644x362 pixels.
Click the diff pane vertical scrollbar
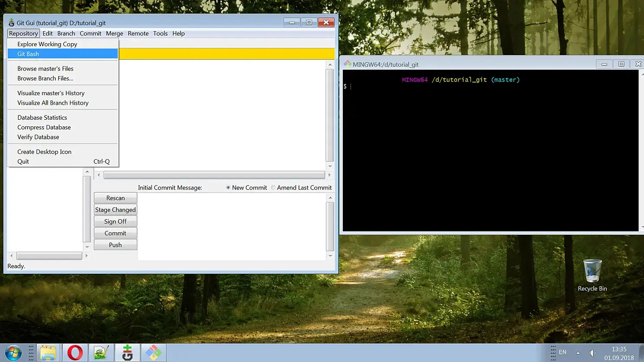330,115
